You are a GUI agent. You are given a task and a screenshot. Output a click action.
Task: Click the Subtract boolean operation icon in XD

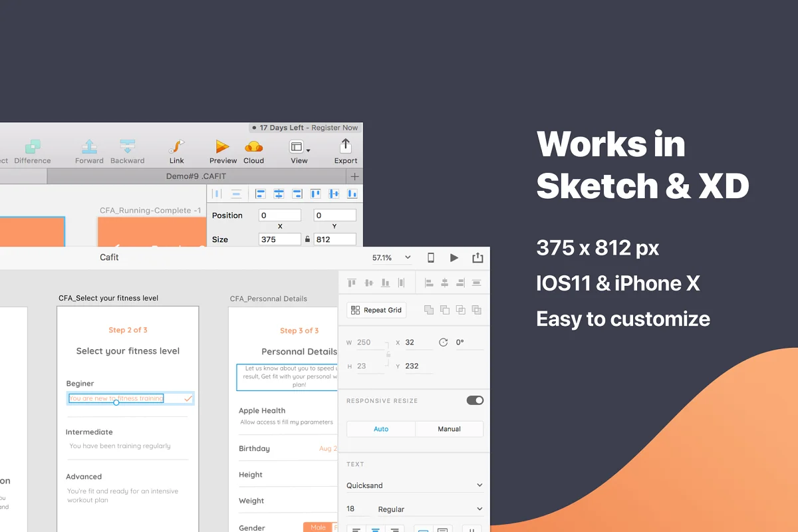coord(444,310)
